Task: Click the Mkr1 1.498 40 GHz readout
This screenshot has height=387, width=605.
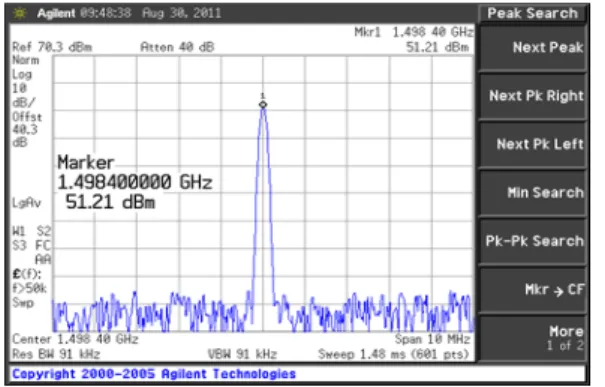Action: [414, 32]
